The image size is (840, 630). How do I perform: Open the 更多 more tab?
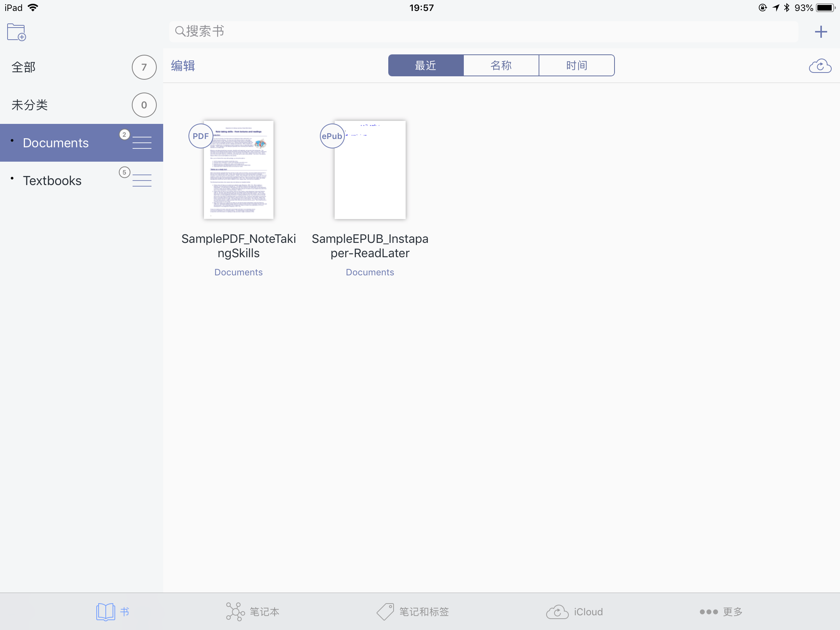720,611
